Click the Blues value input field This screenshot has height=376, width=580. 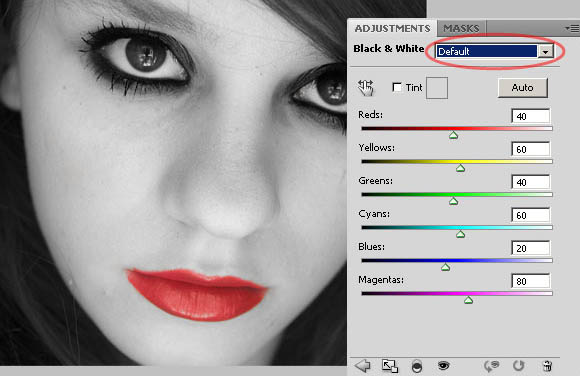(x=531, y=248)
